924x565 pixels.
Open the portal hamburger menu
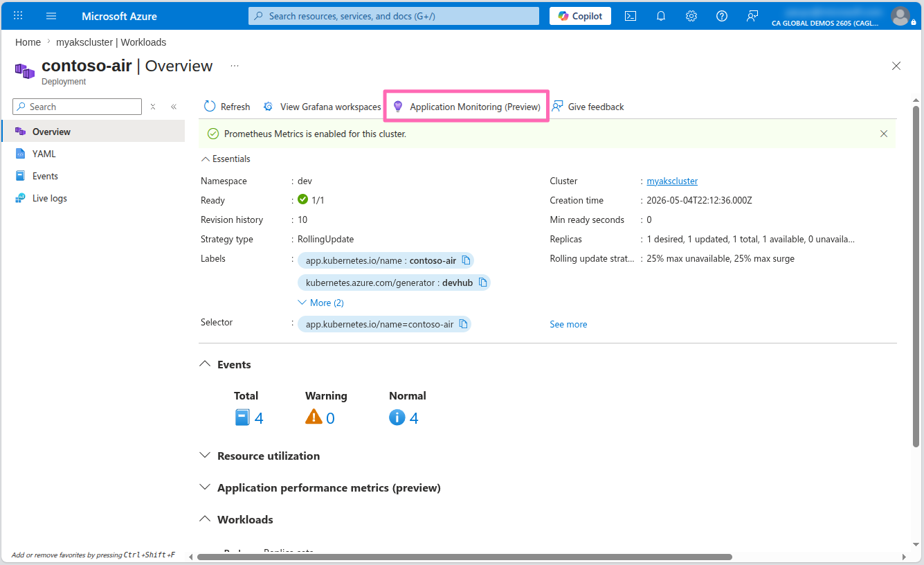51,16
